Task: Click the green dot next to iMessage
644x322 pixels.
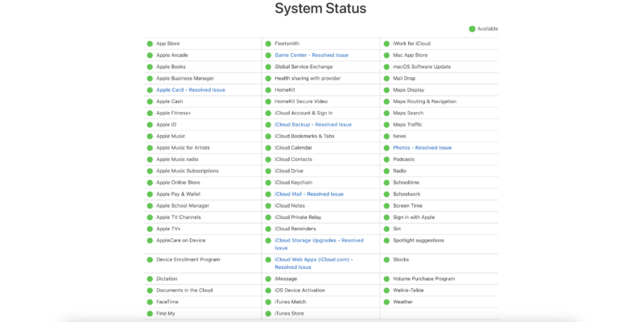Action: click(x=268, y=279)
